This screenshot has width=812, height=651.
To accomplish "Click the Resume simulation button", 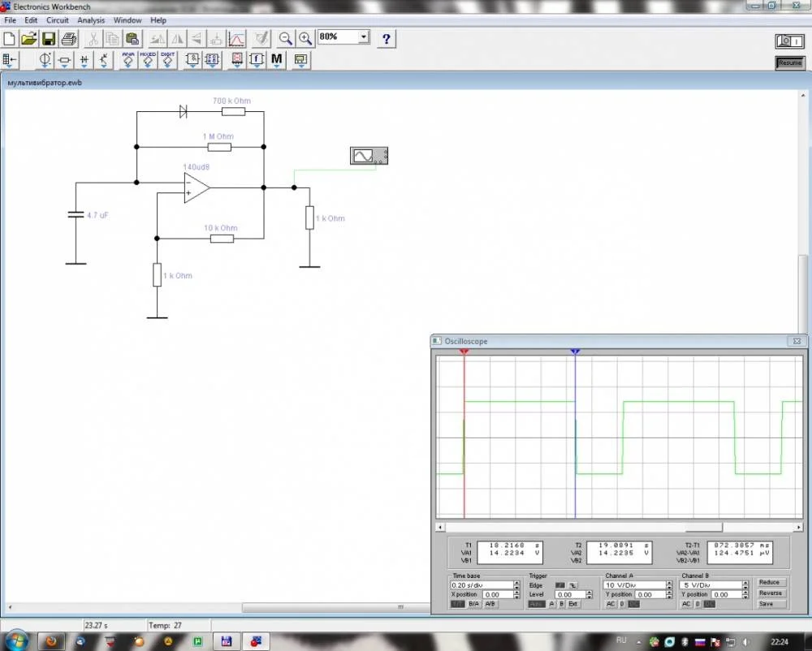I will click(x=789, y=63).
